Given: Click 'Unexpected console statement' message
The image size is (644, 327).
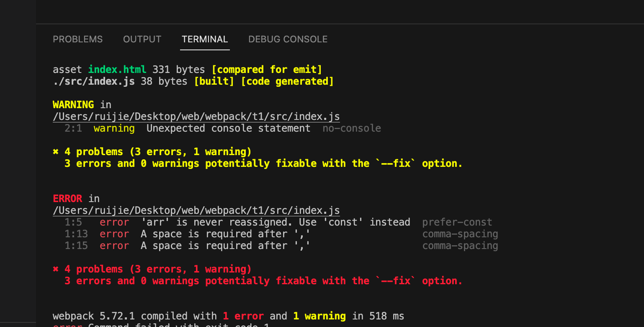Looking at the screenshot, I should [229, 128].
